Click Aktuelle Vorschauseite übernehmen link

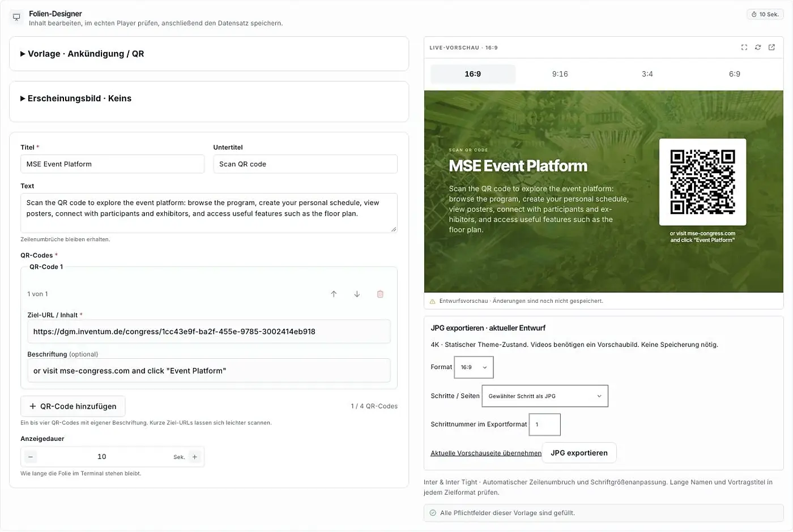pos(486,453)
